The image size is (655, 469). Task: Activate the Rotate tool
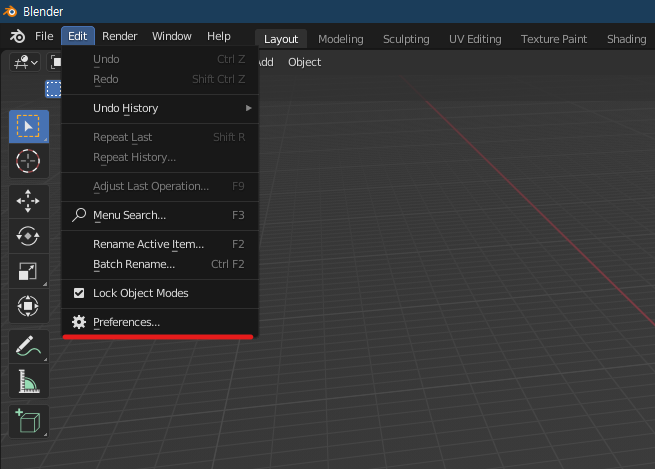(29, 236)
